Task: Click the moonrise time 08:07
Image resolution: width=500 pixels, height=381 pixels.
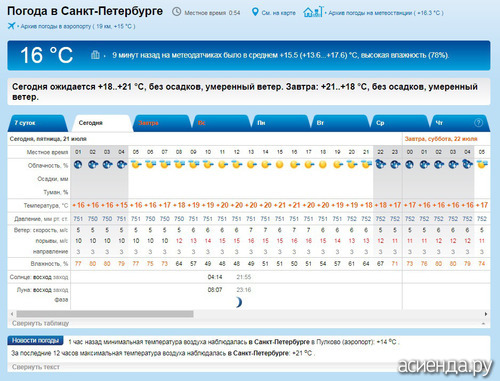Action: [x=215, y=290]
